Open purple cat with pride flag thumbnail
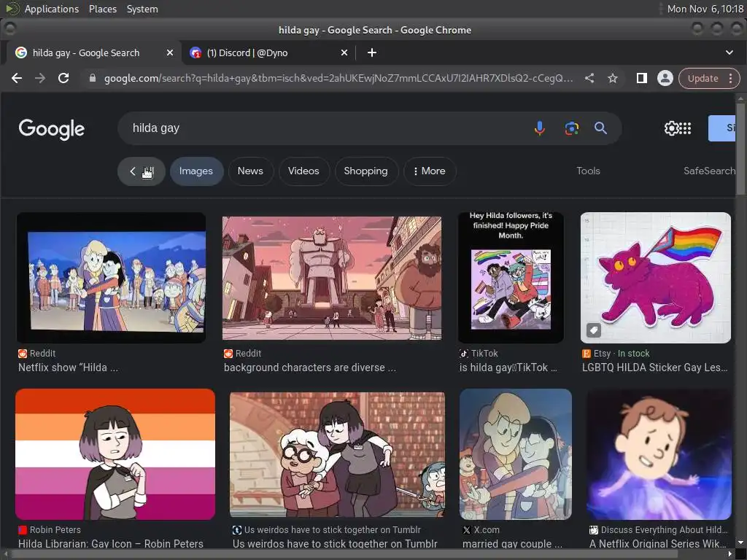The height and width of the screenshot is (560, 747). 656,278
